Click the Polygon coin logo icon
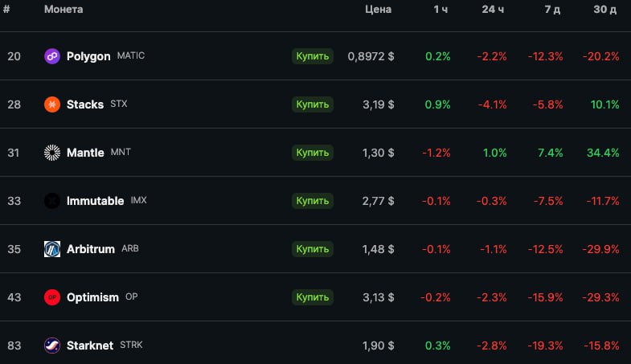 point(52,56)
